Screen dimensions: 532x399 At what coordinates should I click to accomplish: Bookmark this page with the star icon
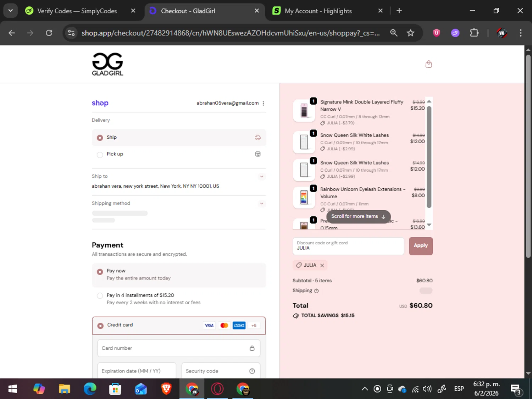pyautogui.click(x=410, y=33)
